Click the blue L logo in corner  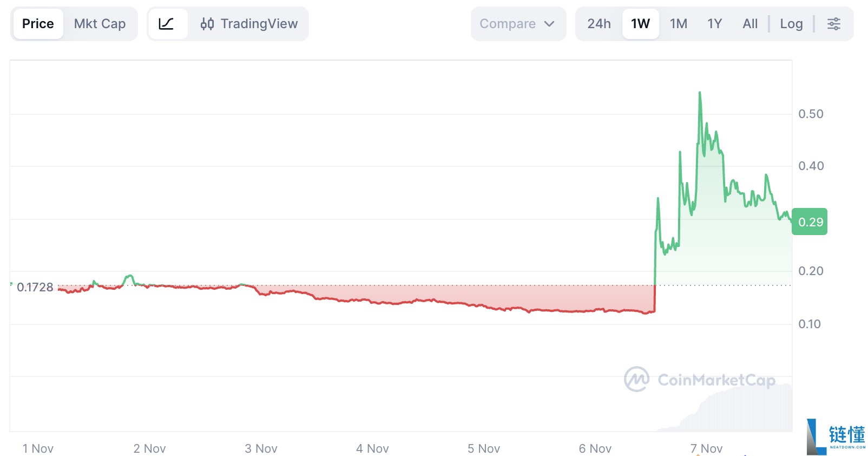pos(816,436)
